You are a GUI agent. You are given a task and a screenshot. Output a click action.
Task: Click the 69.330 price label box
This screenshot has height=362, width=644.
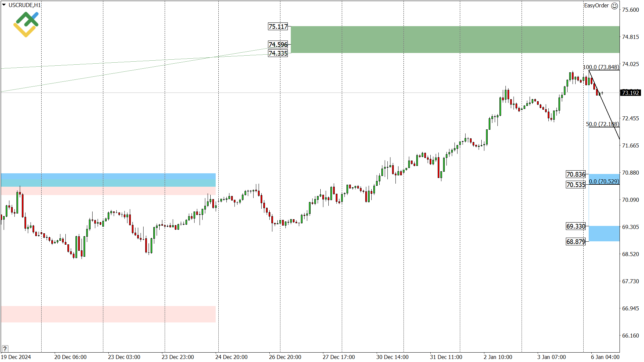click(x=576, y=226)
